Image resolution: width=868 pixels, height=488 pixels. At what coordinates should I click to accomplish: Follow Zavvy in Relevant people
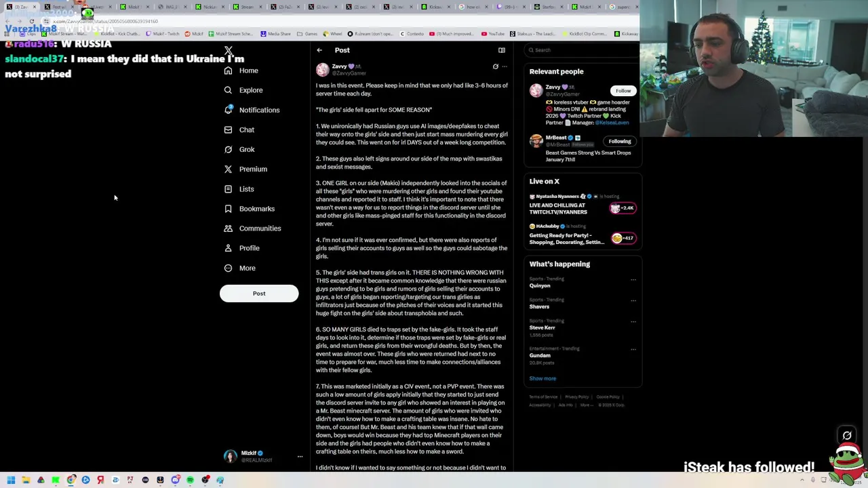[x=623, y=91]
